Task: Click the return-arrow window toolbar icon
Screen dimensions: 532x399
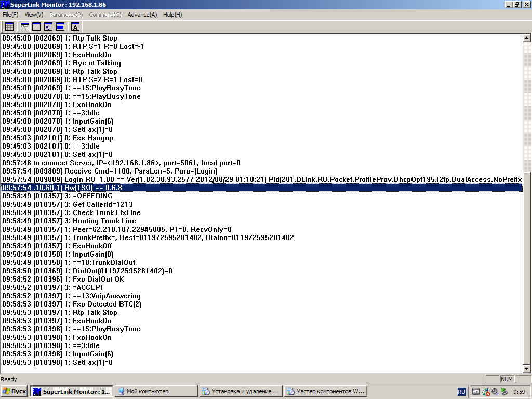Action: (48, 27)
